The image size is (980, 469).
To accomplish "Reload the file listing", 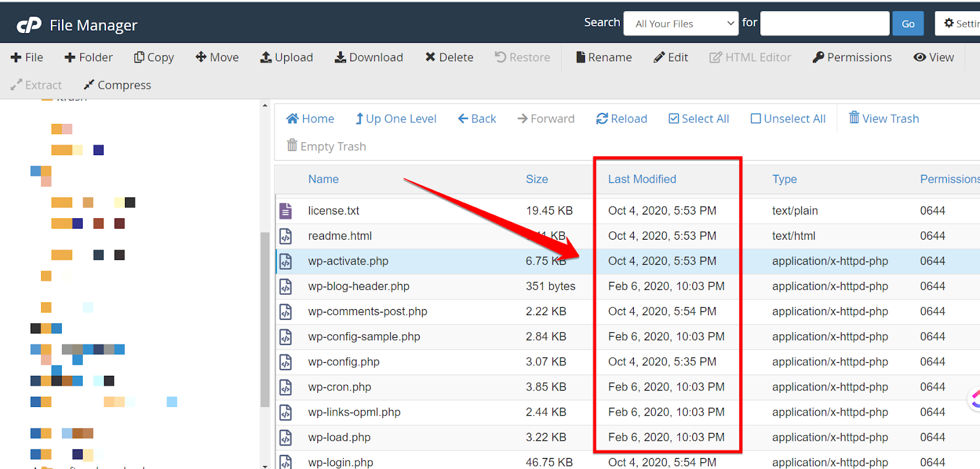I will click(x=621, y=118).
